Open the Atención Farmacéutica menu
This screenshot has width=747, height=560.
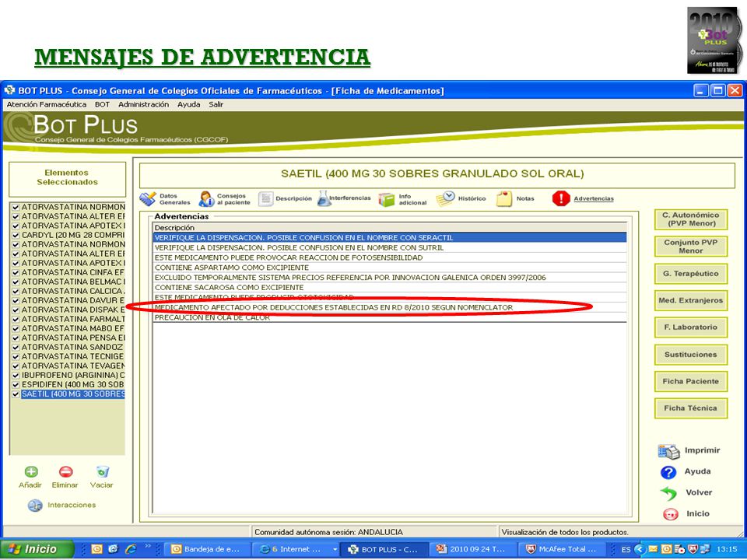(47, 104)
